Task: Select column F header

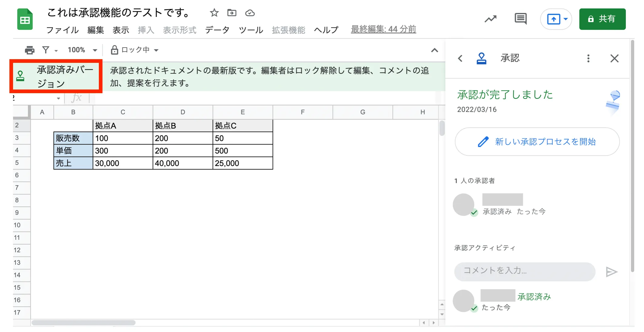Action: (x=303, y=112)
